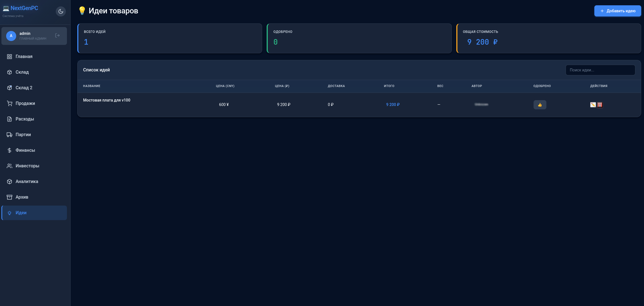This screenshot has width=644, height=306.
Task: Click the Расходы document icon
Action: [9, 119]
